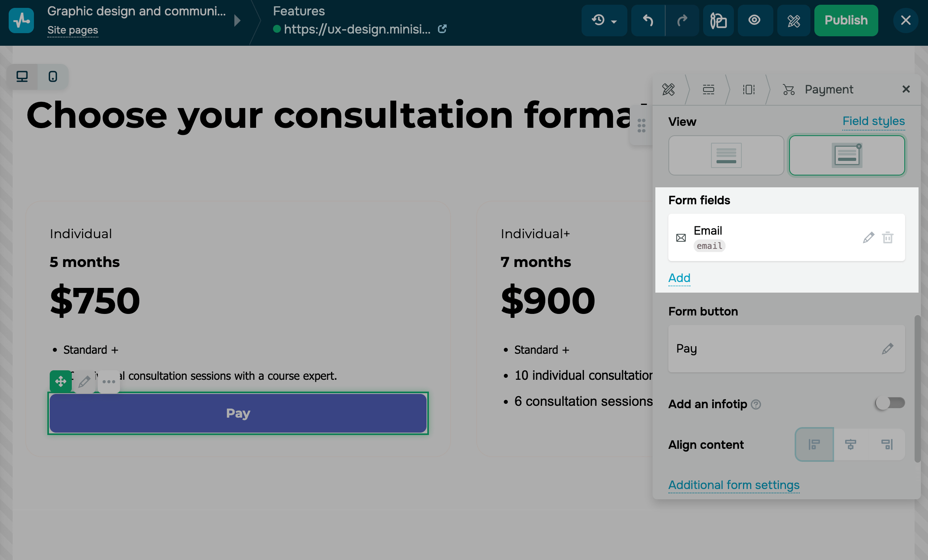The image size is (928, 560).
Task: Expand the site name breadcrumb arrow
Action: coord(237,21)
